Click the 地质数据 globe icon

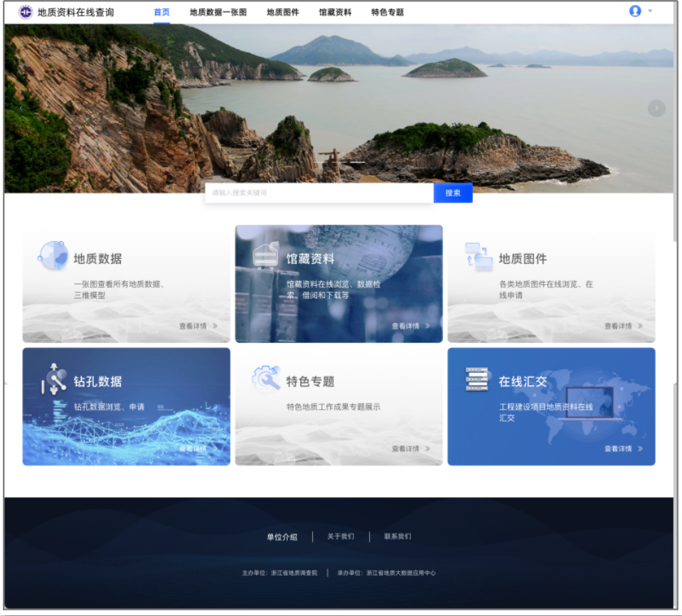click(53, 255)
